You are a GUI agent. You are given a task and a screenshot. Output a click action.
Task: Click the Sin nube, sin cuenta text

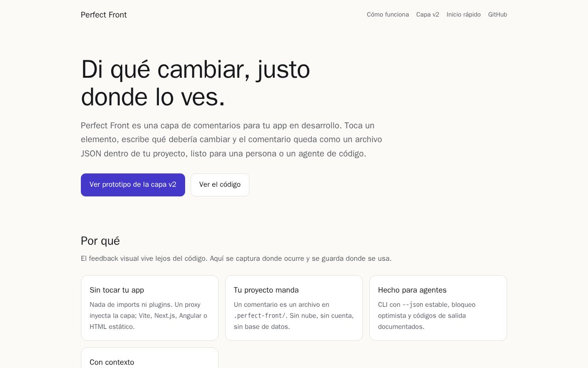click(x=322, y=316)
